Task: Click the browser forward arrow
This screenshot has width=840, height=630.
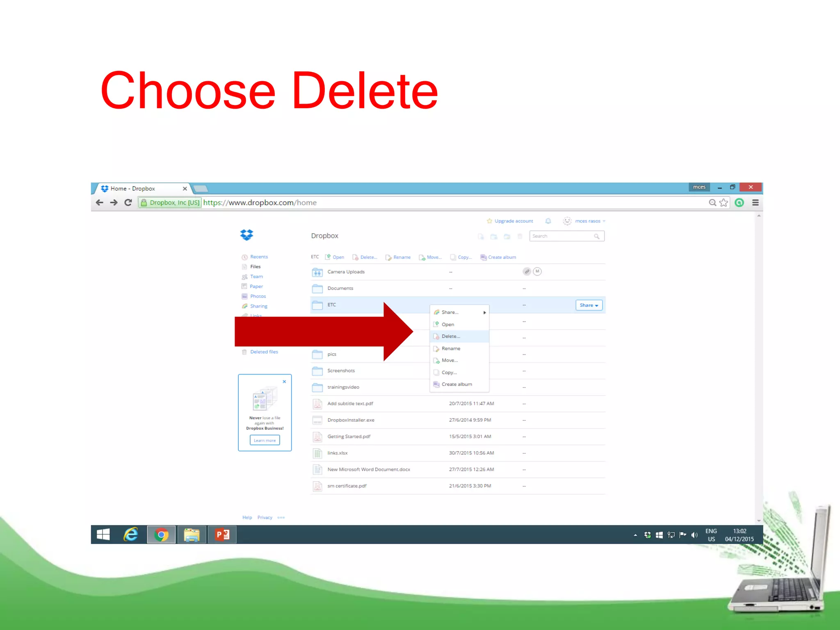Action: coord(114,203)
